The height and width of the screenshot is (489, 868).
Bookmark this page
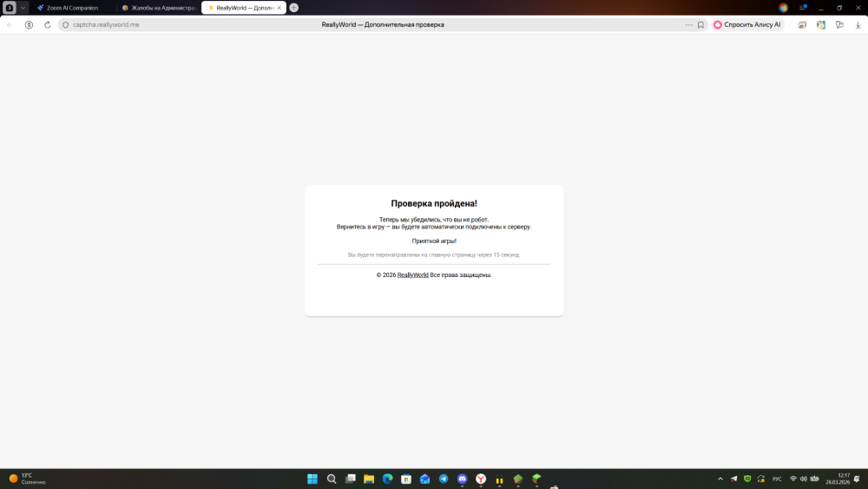[700, 25]
